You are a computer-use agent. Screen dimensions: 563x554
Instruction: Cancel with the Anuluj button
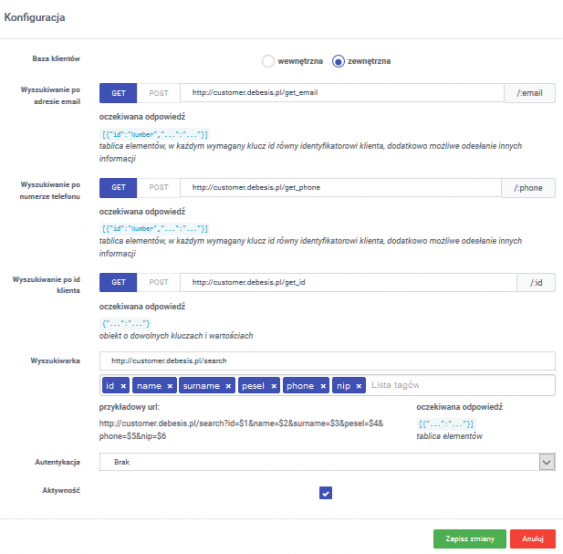(x=532, y=539)
